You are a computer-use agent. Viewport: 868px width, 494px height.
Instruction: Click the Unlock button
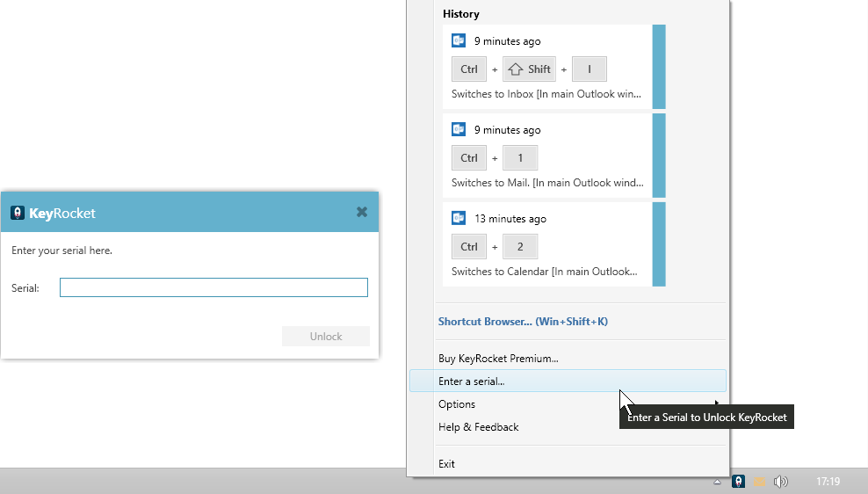[325, 336]
